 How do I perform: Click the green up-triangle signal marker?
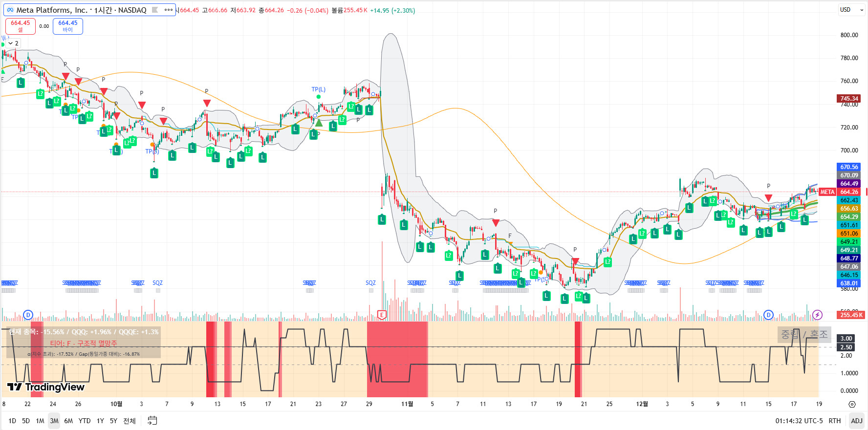[x=319, y=123]
